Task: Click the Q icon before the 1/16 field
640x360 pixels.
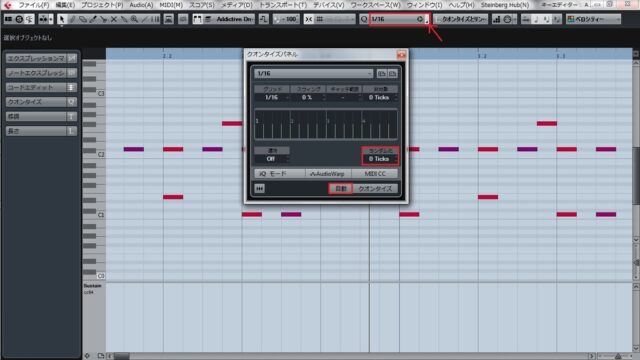Action: pos(364,19)
